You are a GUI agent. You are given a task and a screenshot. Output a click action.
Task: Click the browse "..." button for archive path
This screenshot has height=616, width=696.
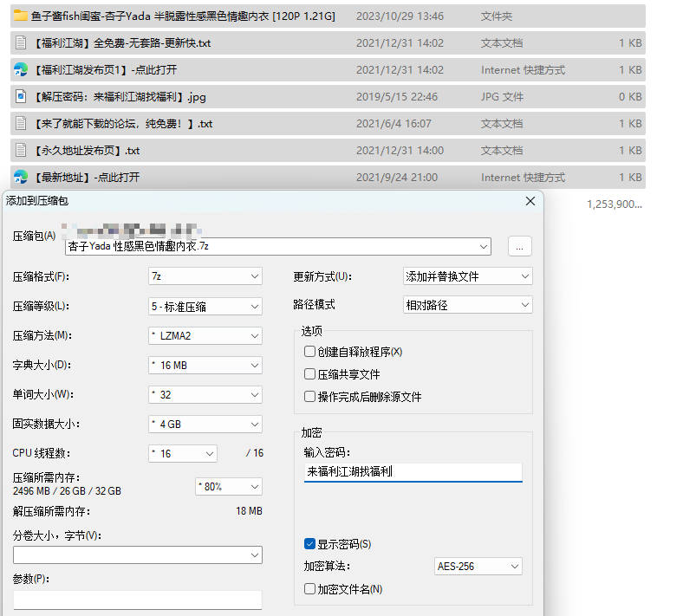519,247
